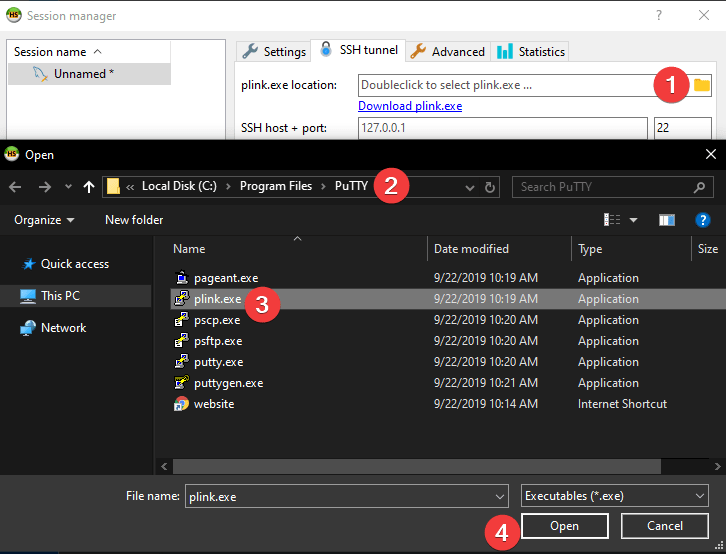Toggle the preview pane icon
726x554 pixels.
[x=667, y=220]
